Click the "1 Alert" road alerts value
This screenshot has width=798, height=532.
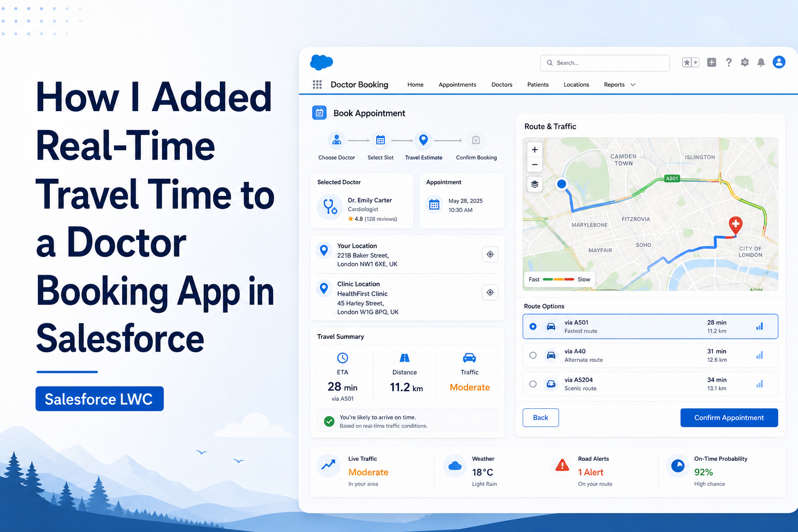[x=591, y=472]
